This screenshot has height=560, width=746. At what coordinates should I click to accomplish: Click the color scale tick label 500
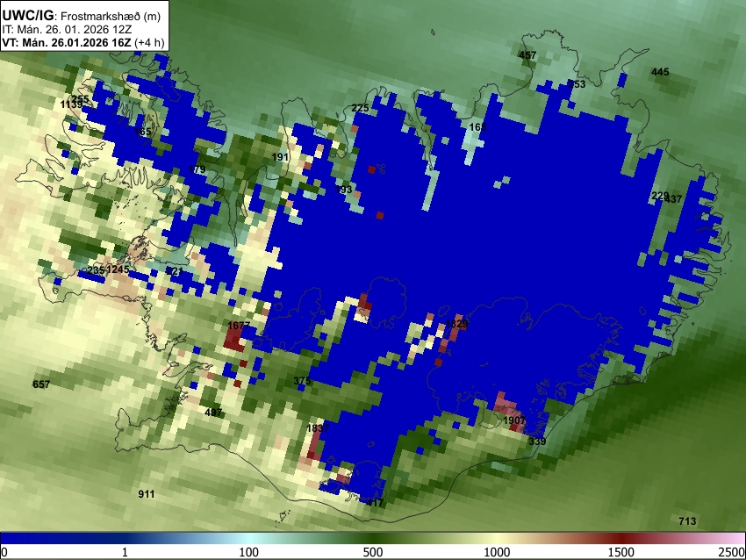click(373, 552)
